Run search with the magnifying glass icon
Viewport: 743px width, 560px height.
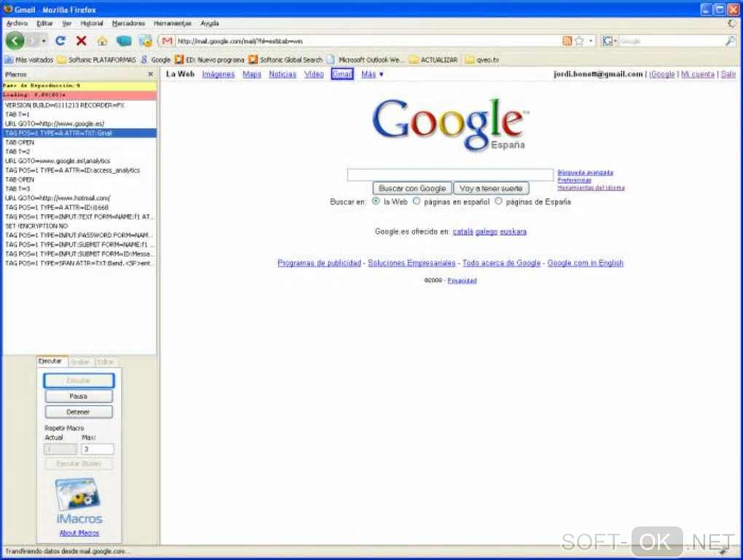[x=730, y=42]
